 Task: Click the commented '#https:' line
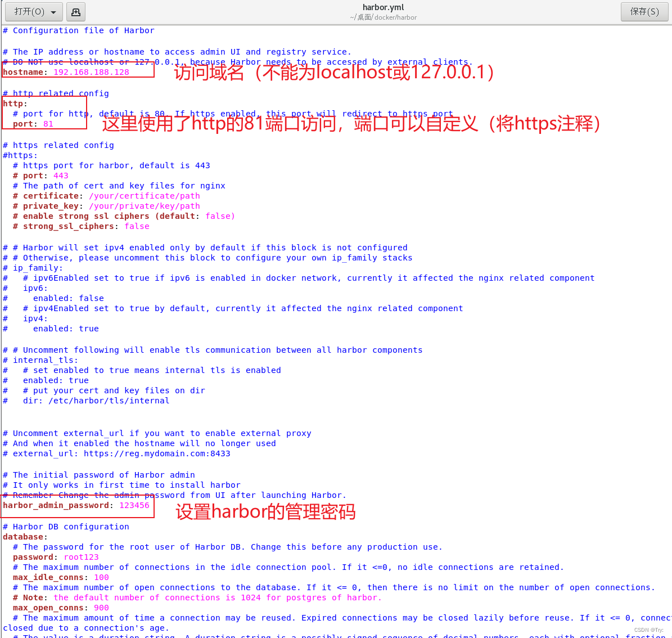(x=20, y=155)
